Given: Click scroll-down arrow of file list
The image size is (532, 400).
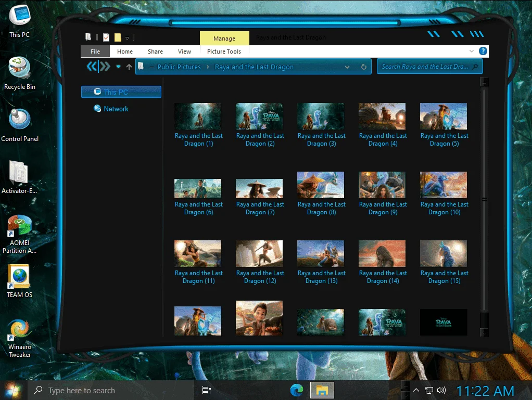Looking at the screenshot, I should 484,332.
